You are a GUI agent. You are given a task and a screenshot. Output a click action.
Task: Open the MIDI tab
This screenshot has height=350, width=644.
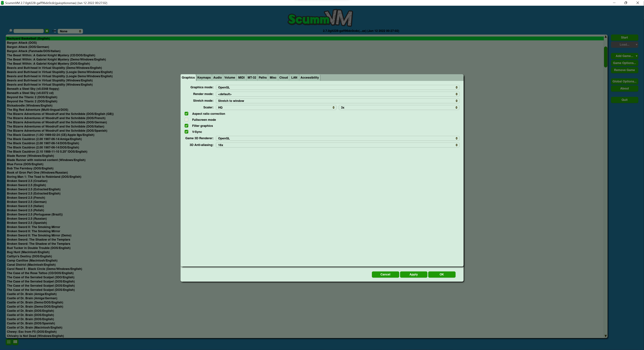[x=241, y=77]
